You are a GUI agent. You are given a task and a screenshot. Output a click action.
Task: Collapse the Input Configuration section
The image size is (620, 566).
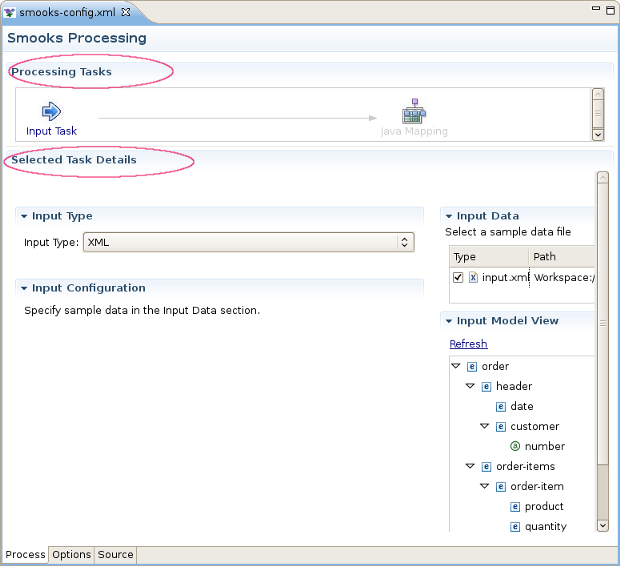pyautogui.click(x=24, y=288)
